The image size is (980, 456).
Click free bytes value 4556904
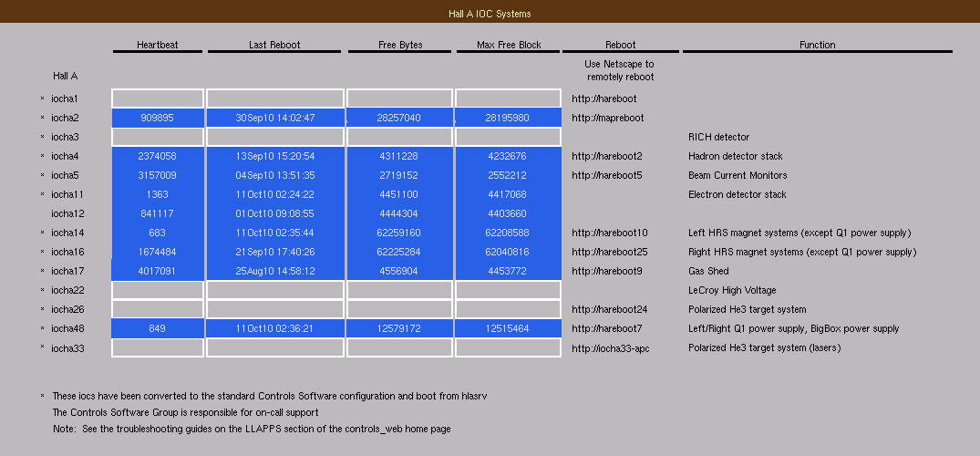(399, 271)
